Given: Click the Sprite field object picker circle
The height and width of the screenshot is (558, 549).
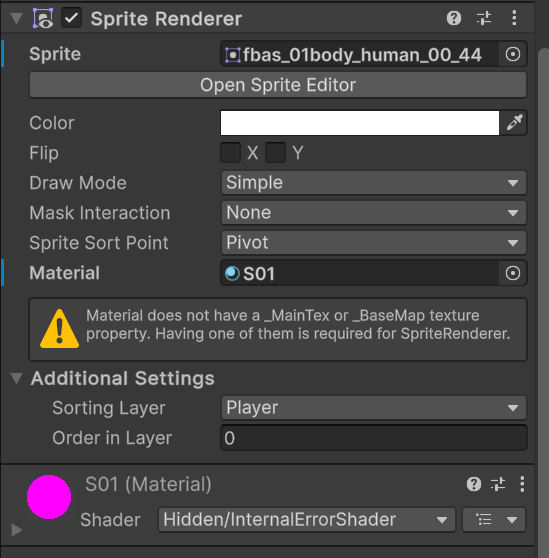Looking at the screenshot, I should 513,54.
